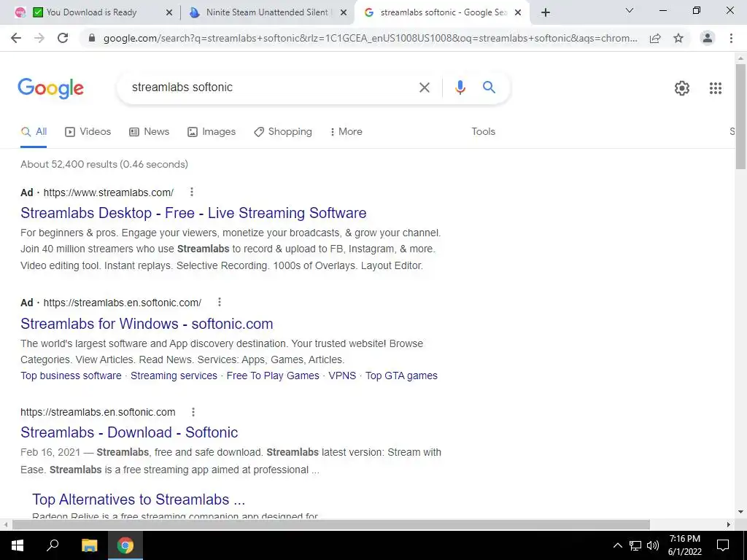The height and width of the screenshot is (560, 747).
Task: Switch to the Videos tab
Action: 88,131
